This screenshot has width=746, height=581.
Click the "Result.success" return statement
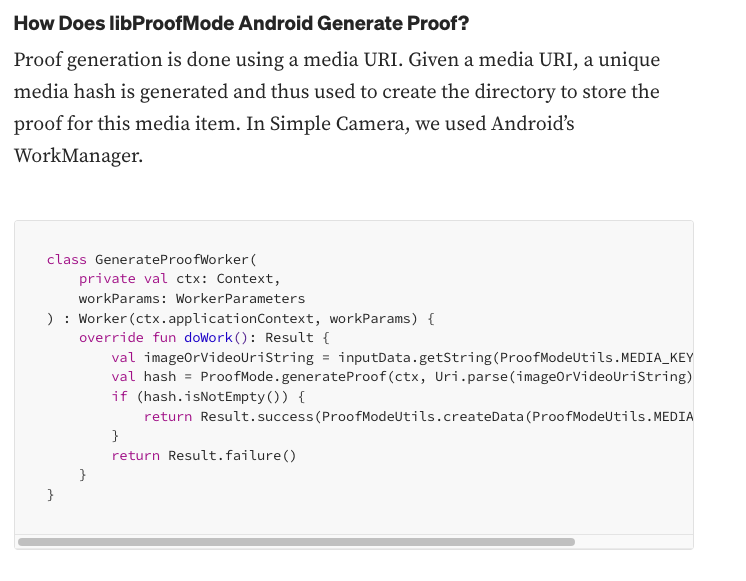(257, 416)
